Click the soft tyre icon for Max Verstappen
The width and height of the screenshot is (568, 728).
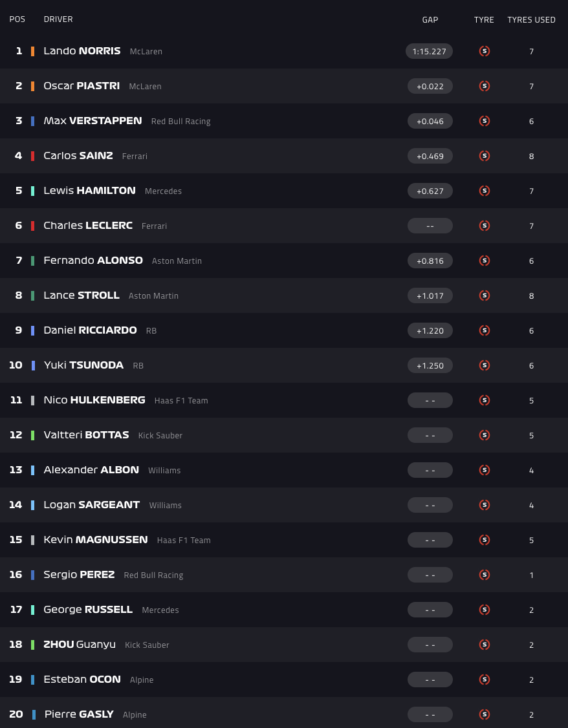tap(484, 121)
